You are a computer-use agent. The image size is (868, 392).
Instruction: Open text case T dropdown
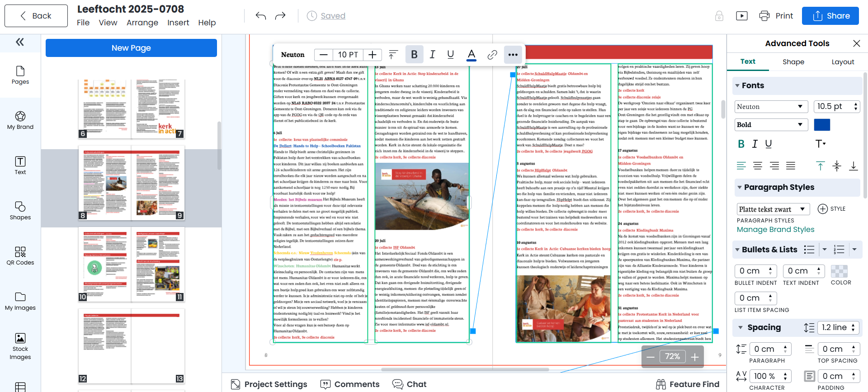(x=821, y=144)
